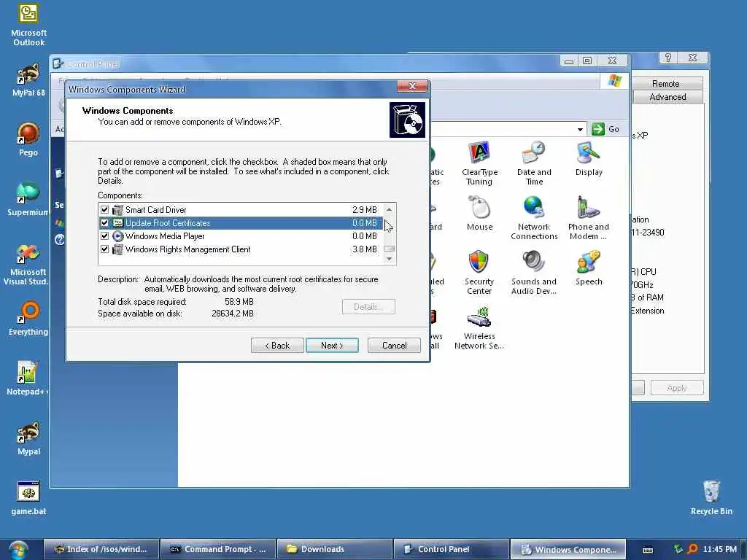747x560 pixels.
Task: Switch to Command Prompt taskbar window
Action: coord(218,549)
